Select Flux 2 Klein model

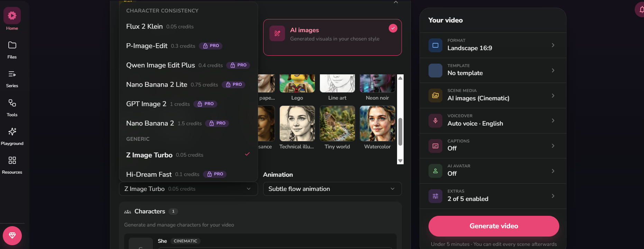click(x=188, y=26)
